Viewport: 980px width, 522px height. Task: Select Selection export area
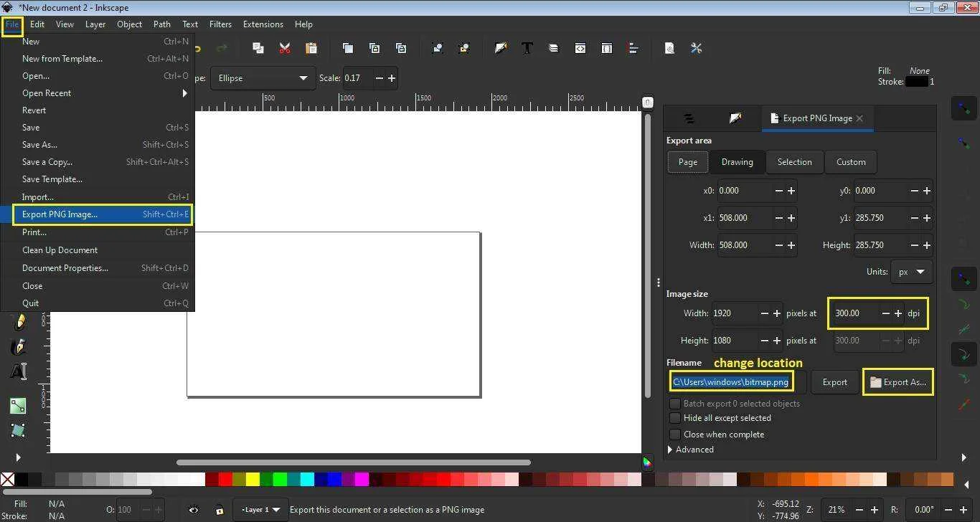click(x=795, y=162)
